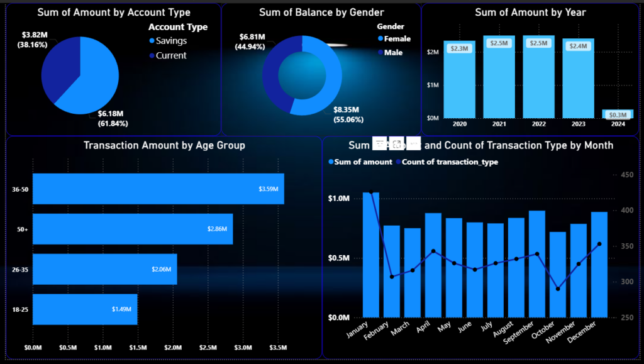
Task: Select the 50+ age group bar
Action: (133, 229)
